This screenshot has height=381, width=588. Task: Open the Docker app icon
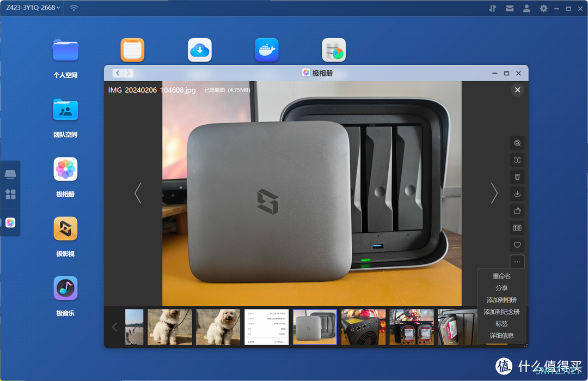tap(267, 50)
